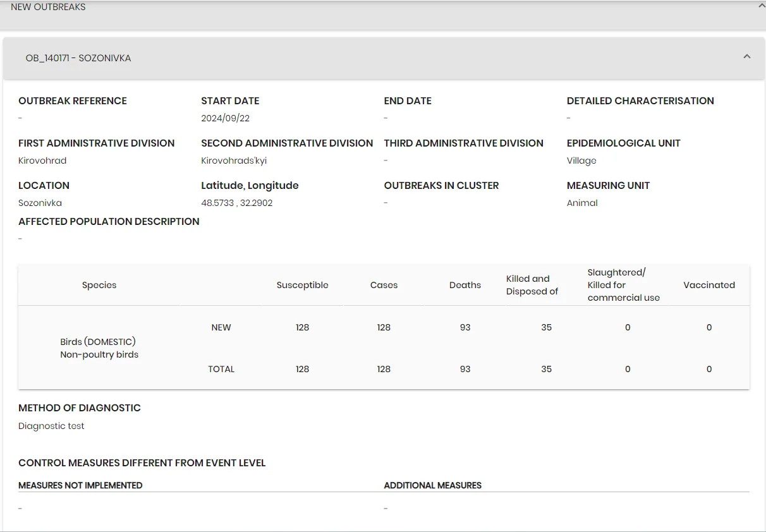Image resolution: width=766 pixels, height=532 pixels.
Task: Select the start date 2024/09/22
Action: click(x=226, y=118)
